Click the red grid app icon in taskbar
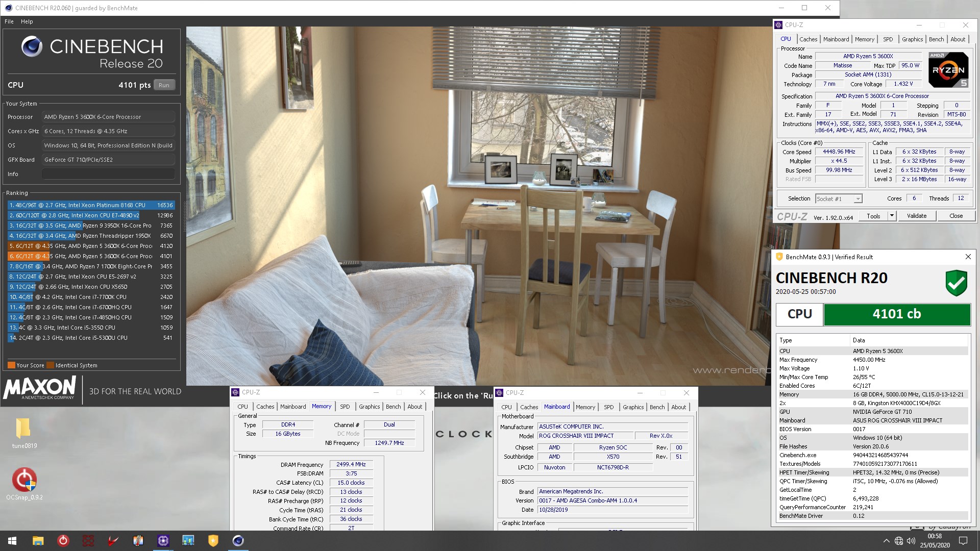 point(88,541)
